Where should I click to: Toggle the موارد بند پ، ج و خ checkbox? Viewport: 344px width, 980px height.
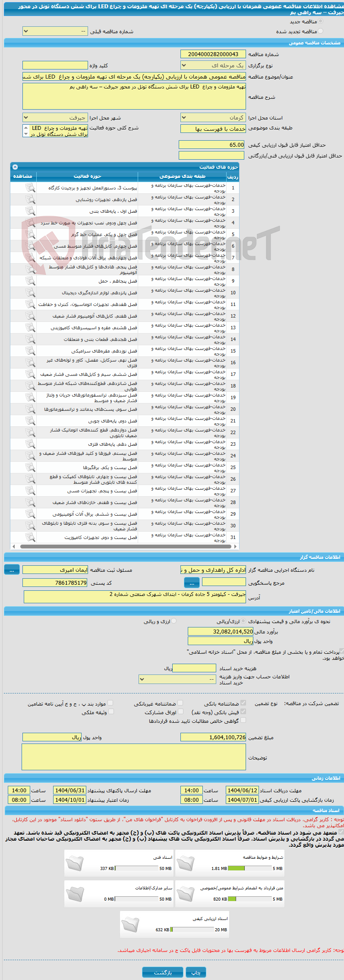coord(110,703)
